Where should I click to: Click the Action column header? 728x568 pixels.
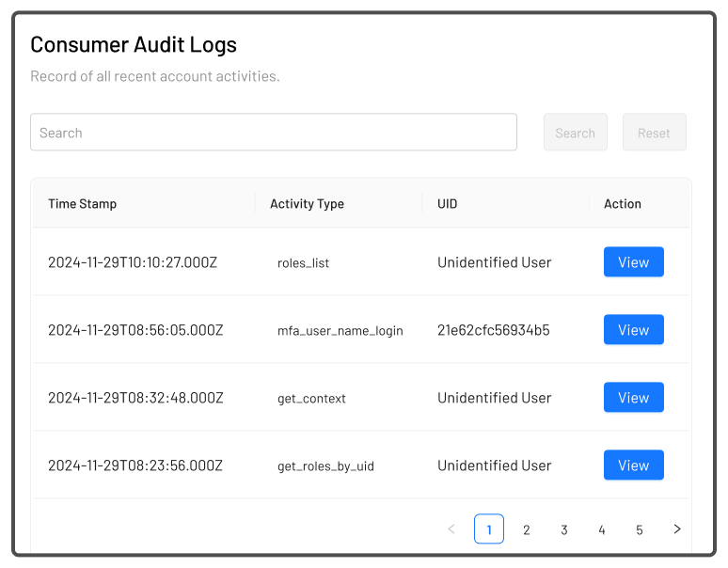(x=623, y=204)
